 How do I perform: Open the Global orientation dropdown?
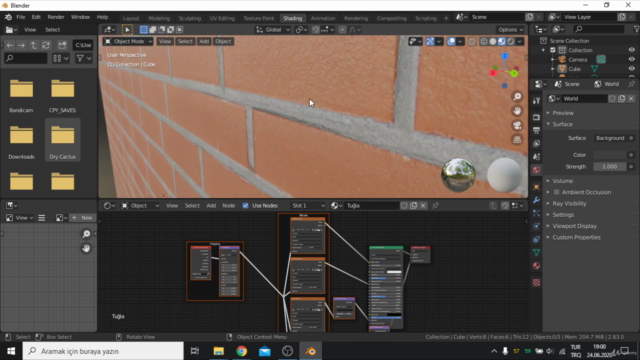pyautogui.click(x=273, y=29)
